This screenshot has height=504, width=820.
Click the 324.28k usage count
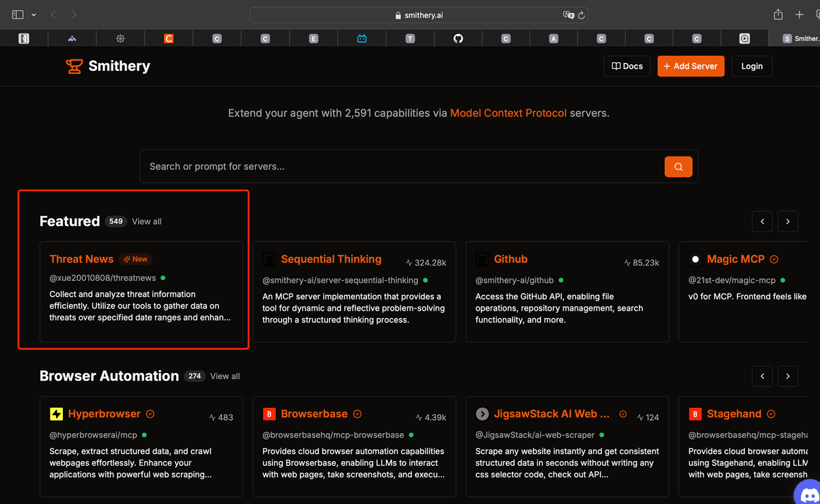(x=426, y=262)
